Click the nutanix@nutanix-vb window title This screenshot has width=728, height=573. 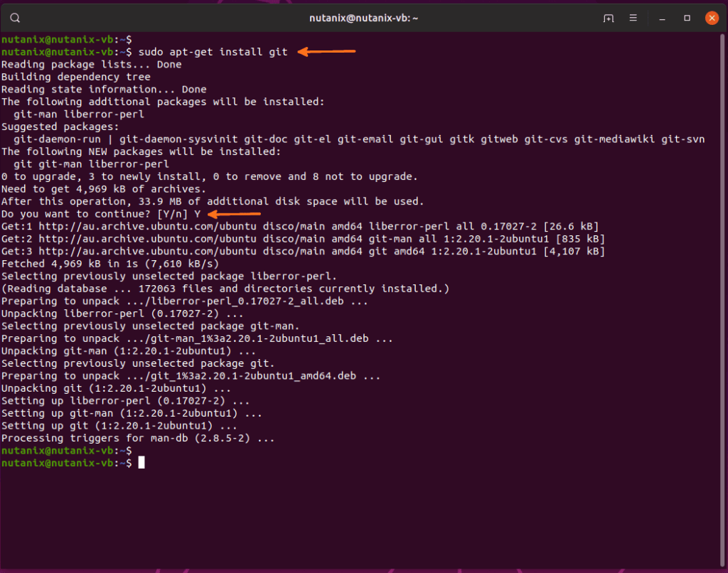coord(363,18)
